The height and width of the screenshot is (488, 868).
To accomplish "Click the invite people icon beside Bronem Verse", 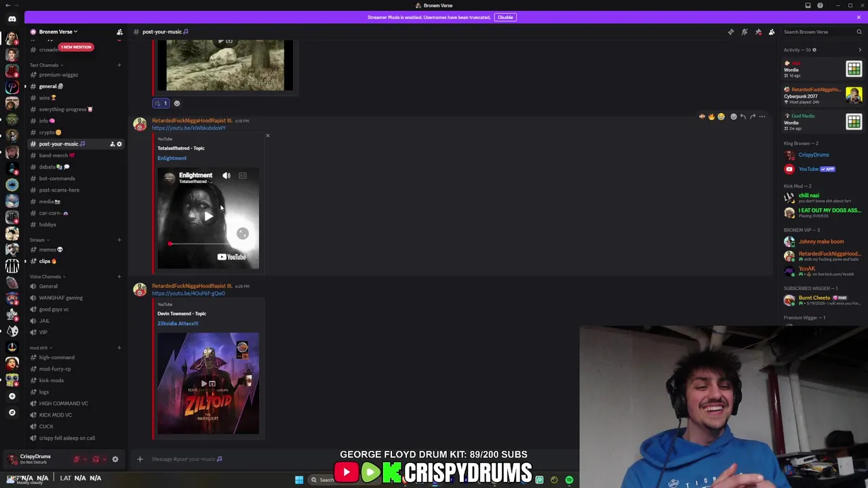I will click(x=119, y=32).
